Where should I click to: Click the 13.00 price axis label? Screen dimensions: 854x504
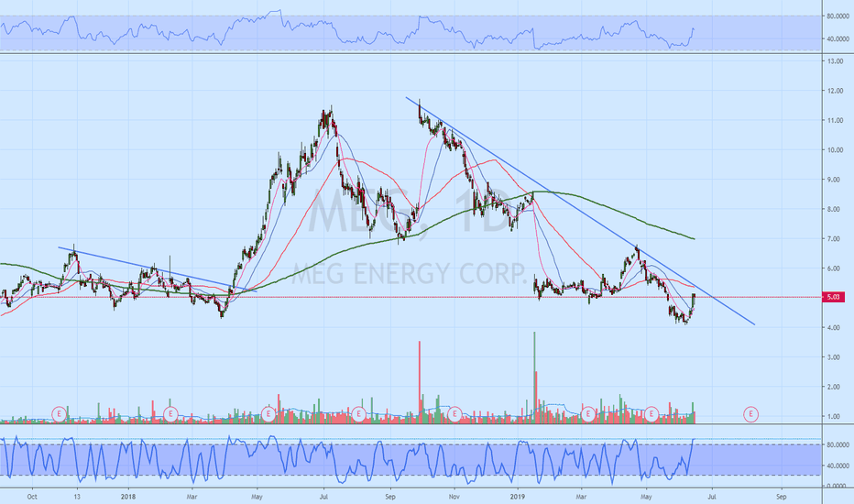click(836, 61)
